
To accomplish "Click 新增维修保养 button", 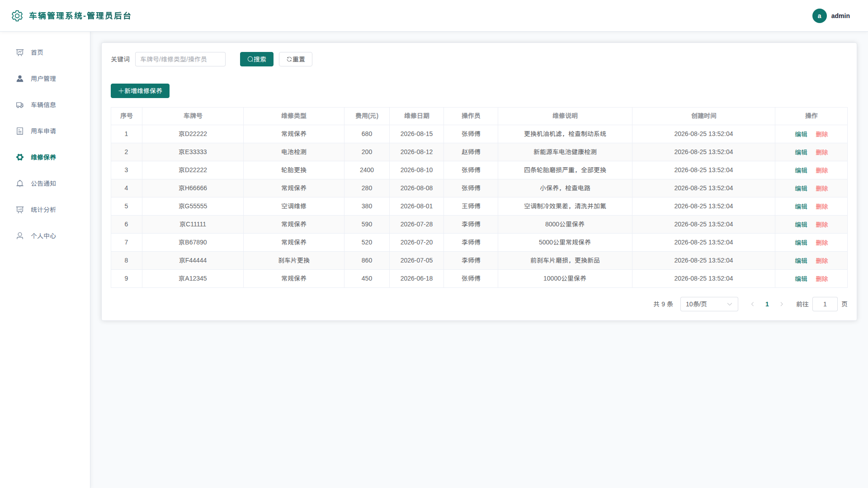I will click(140, 91).
